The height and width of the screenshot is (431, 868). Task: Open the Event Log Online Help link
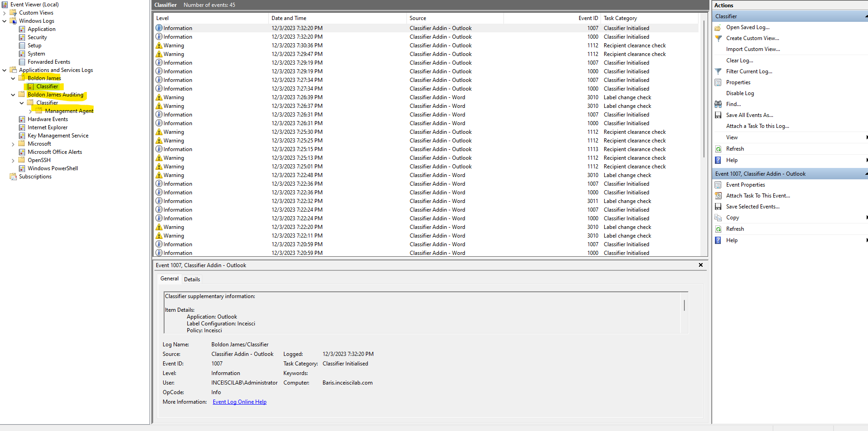(x=239, y=402)
